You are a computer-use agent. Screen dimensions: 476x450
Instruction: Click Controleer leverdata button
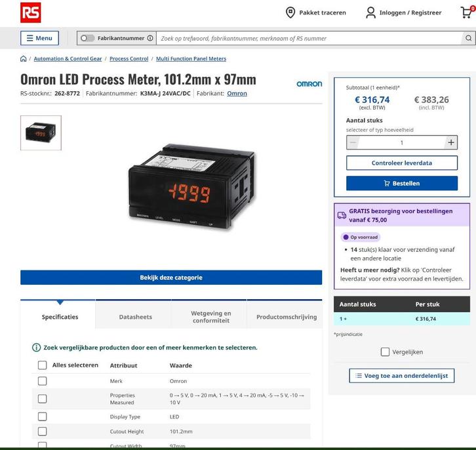pos(402,163)
